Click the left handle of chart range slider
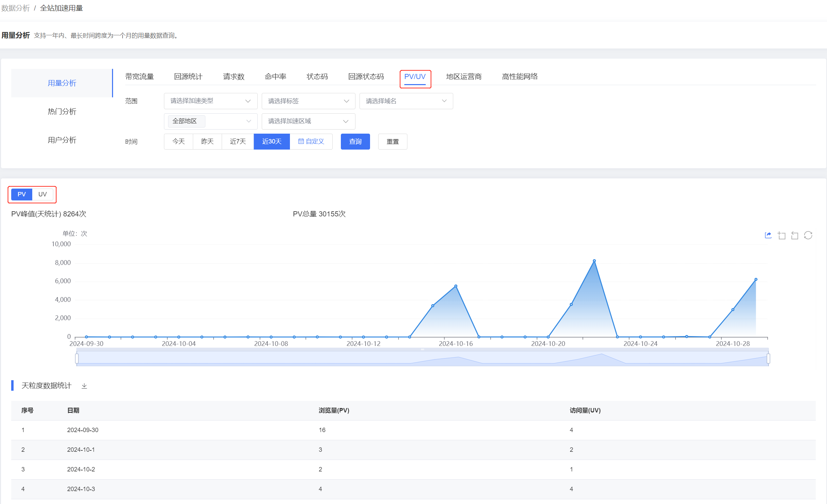This screenshot has height=504, width=827. pyautogui.click(x=77, y=358)
